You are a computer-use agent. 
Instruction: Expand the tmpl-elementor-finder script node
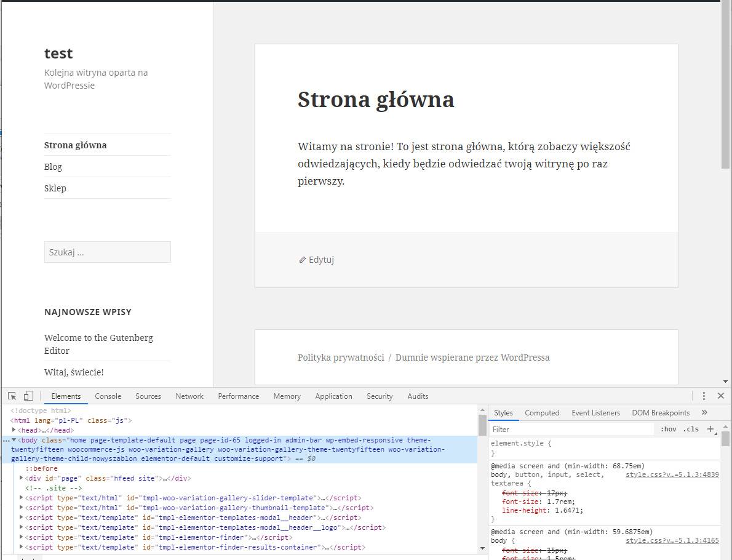click(22, 537)
